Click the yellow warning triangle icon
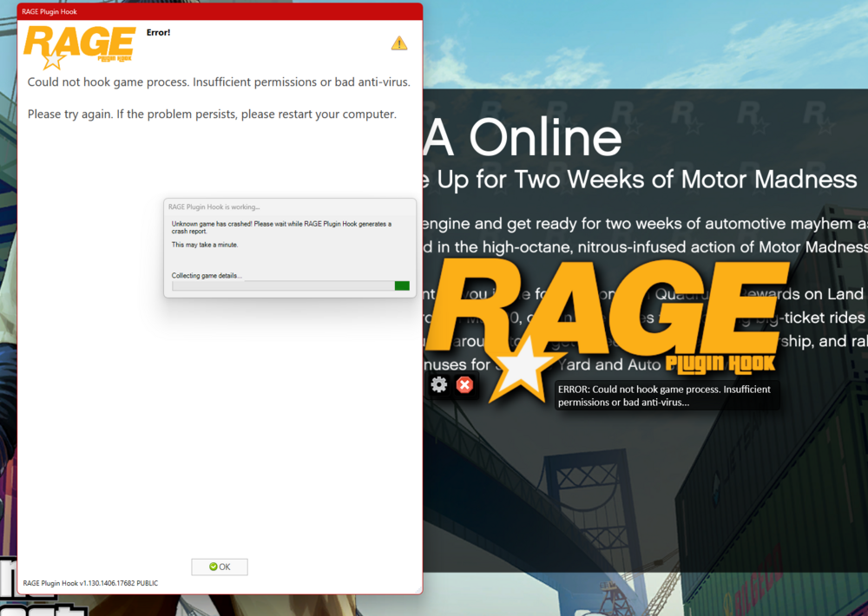The width and height of the screenshot is (868, 616). click(399, 43)
